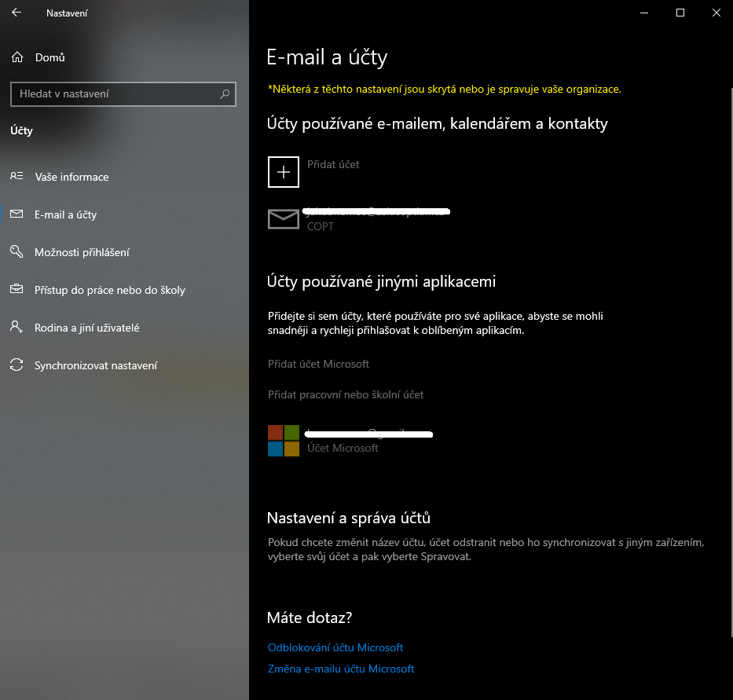Minimize the Nastavení window
Image resolution: width=733 pixels, height=700 pixels.
pos(643,13)
